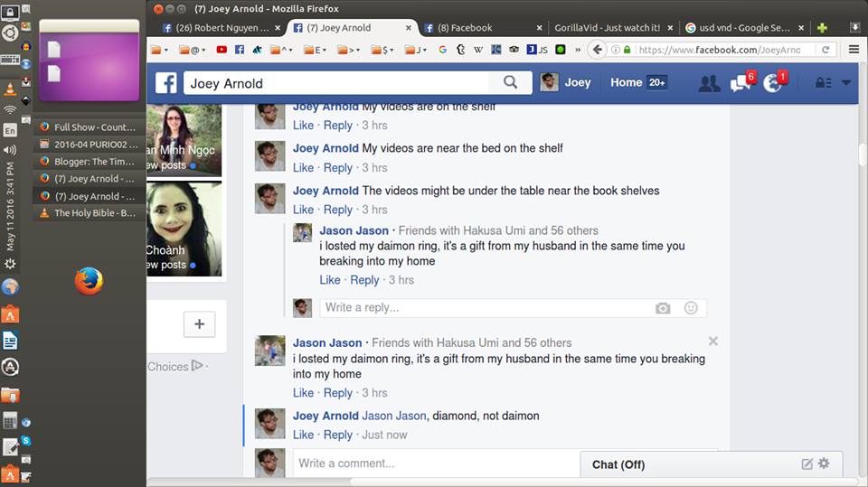Expand the '^' bookmark folder dropdown
Screen dimensions: 868x487
[282, 50]
